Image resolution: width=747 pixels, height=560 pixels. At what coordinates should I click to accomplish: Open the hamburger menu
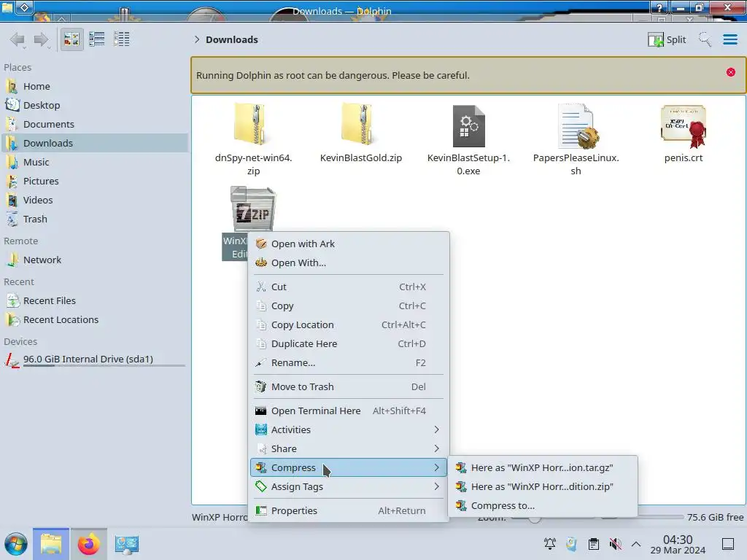point(729,39)
